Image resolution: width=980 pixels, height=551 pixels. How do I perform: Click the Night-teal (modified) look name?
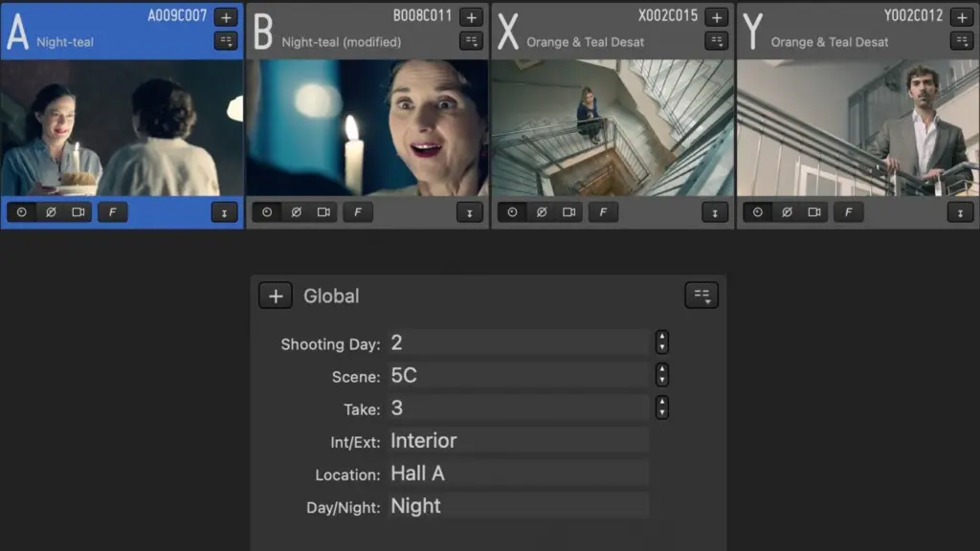click(342, 42)
